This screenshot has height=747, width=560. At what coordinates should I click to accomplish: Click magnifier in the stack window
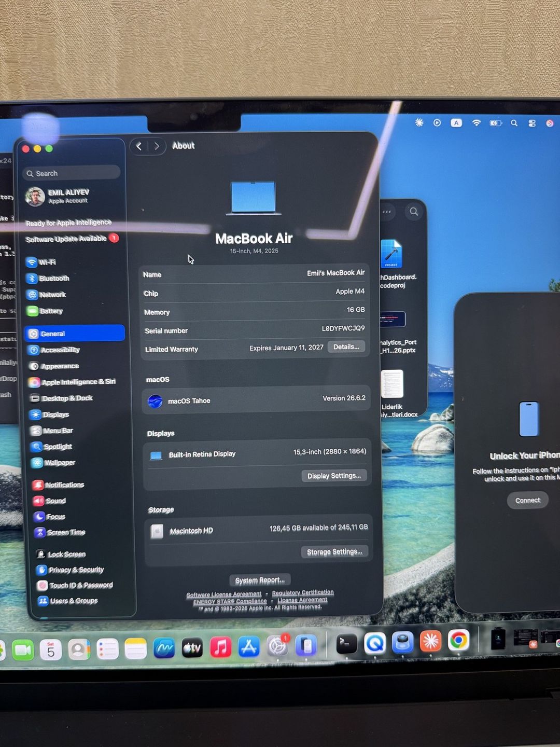[414, 212]
